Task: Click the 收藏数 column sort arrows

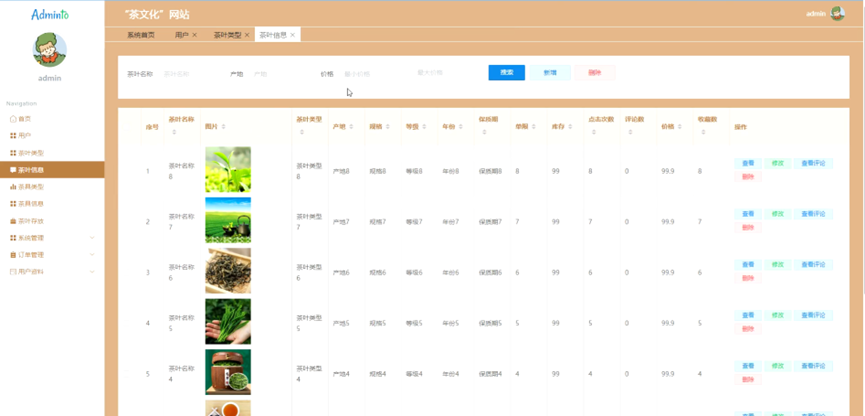Action: tap(703, 132)
